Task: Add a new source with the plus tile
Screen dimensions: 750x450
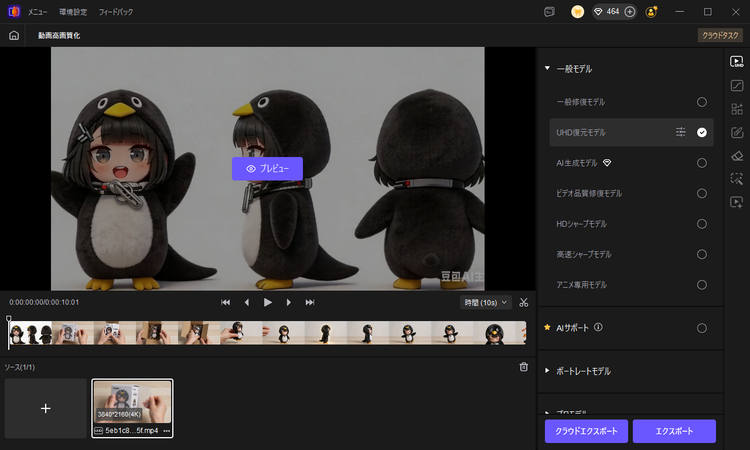Action: tap(46, 408)
